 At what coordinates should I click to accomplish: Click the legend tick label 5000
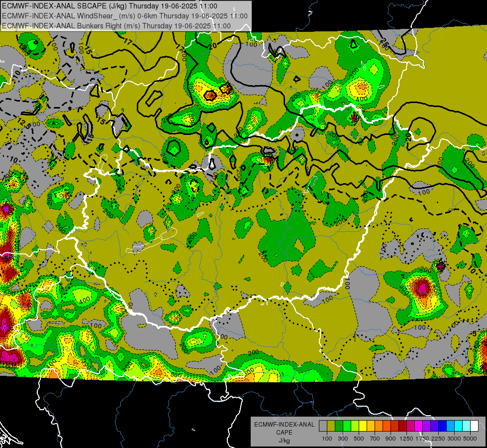point(470,439)
